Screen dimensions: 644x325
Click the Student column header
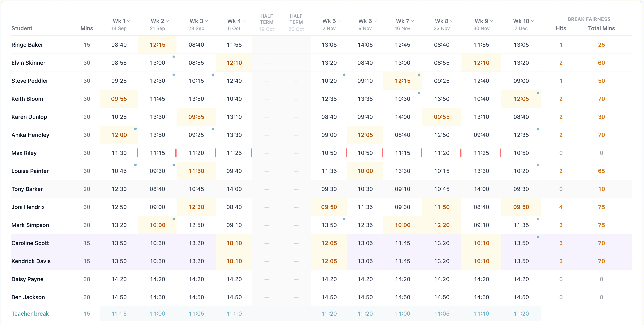[x=22, y=28]
